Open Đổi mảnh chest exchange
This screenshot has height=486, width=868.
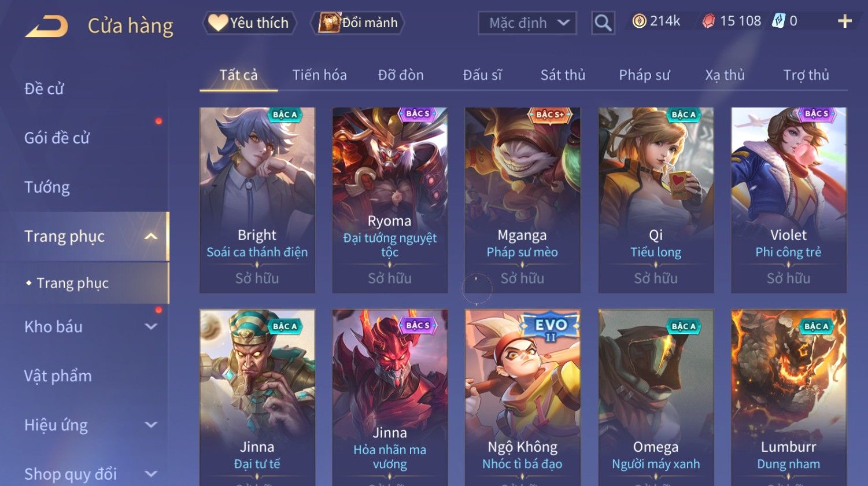point(357,23)
